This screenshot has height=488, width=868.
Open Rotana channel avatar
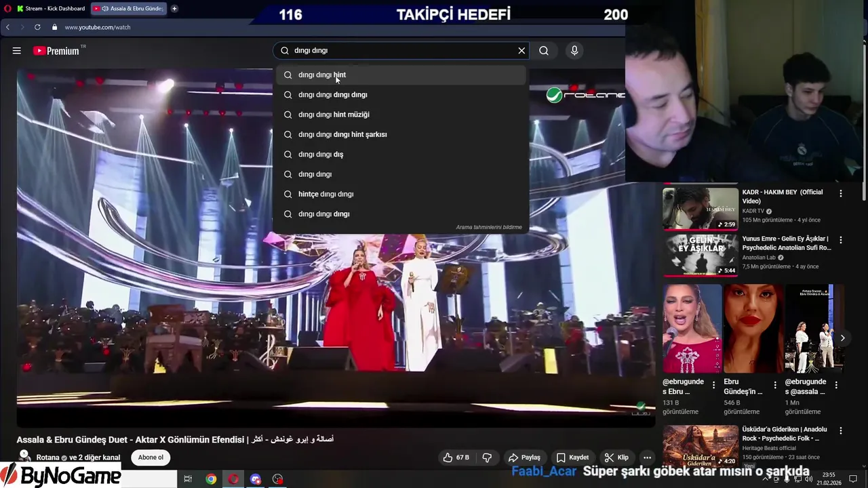click(24, 456)
